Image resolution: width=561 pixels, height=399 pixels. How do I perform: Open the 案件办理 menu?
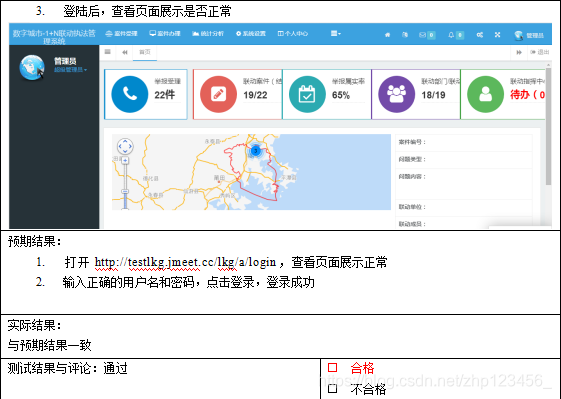[x=165, y=34]
